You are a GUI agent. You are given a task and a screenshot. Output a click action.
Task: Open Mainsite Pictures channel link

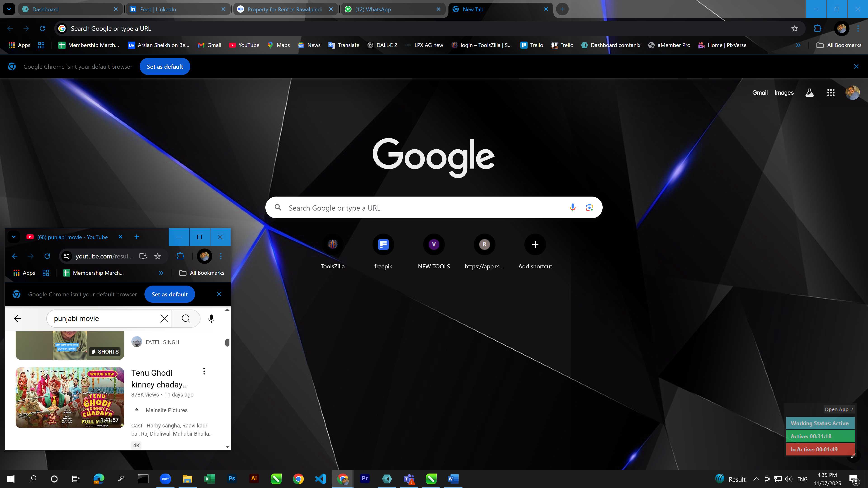[166, 410]
